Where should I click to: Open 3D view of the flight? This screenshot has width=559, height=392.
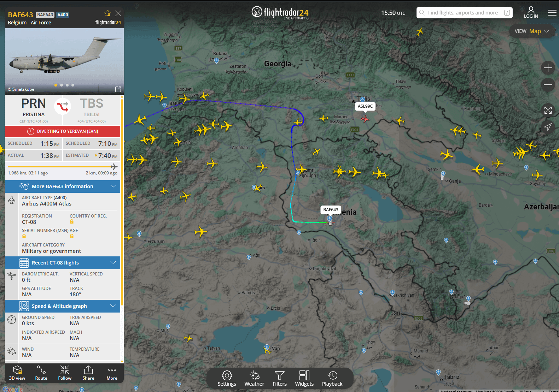17,373
